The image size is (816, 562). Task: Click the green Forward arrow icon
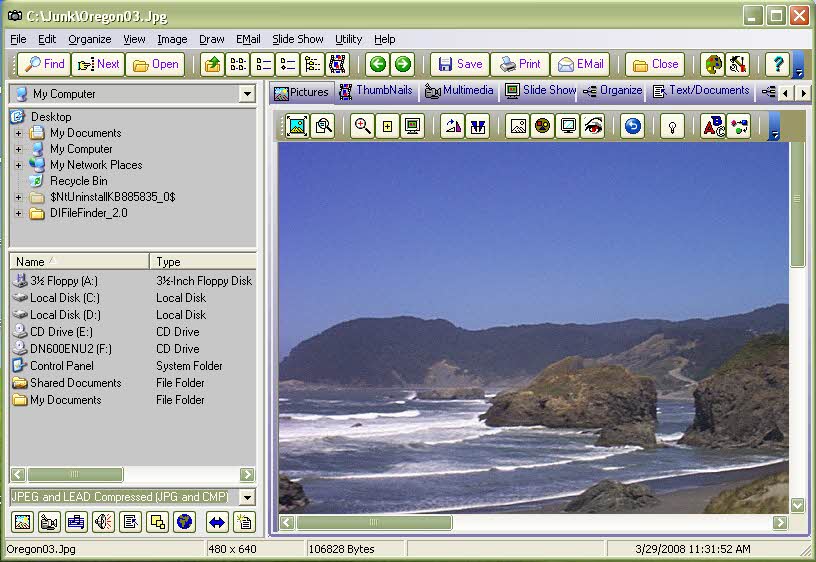coord(402,64)
